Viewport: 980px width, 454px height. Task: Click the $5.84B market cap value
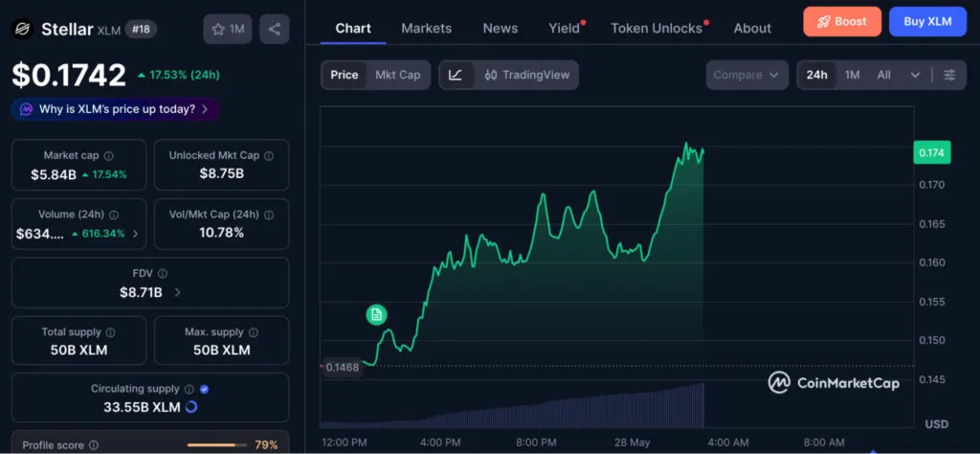[x=54, y=174]
